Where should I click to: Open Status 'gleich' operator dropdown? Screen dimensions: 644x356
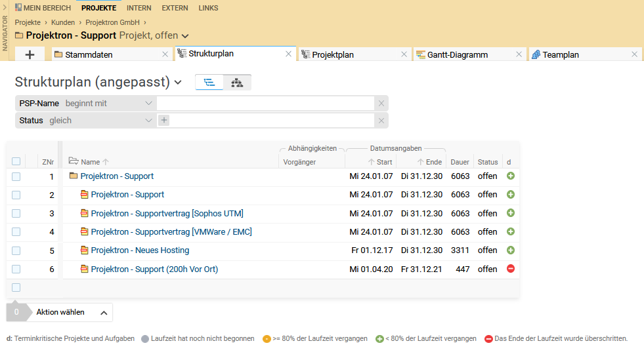click(x=148, y=121)
